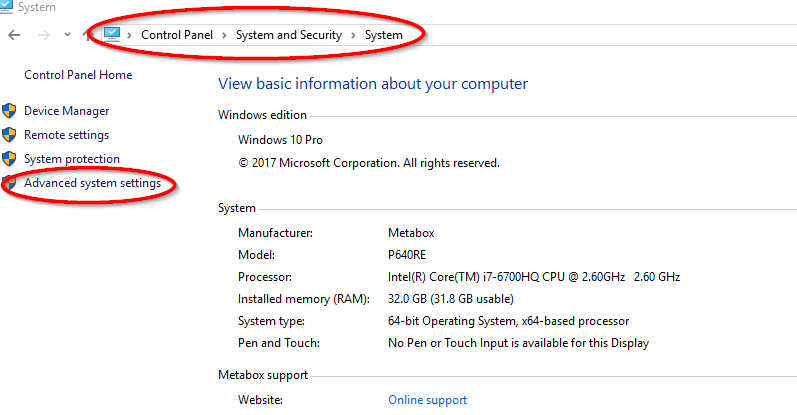This screenshot has height=415, width=797.
Task: Click the 'Model:' label
Action: tap(257, 255)
